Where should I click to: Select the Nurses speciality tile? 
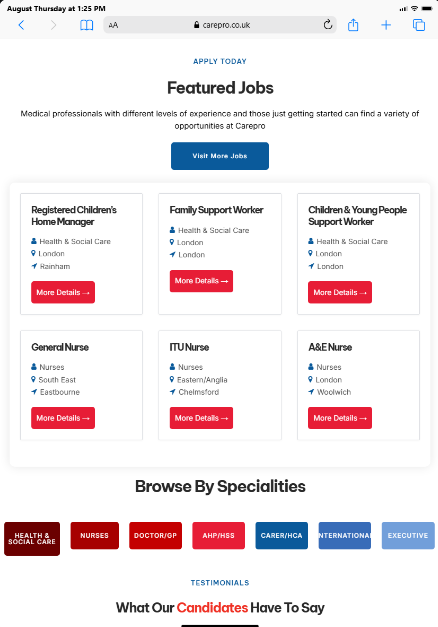click(94, 535)
